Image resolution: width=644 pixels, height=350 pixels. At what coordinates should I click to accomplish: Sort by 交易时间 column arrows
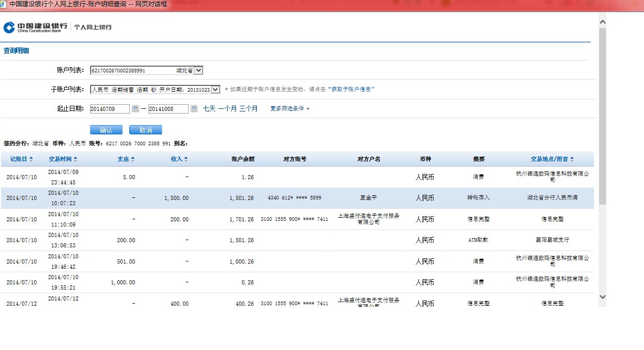[63, 159]
